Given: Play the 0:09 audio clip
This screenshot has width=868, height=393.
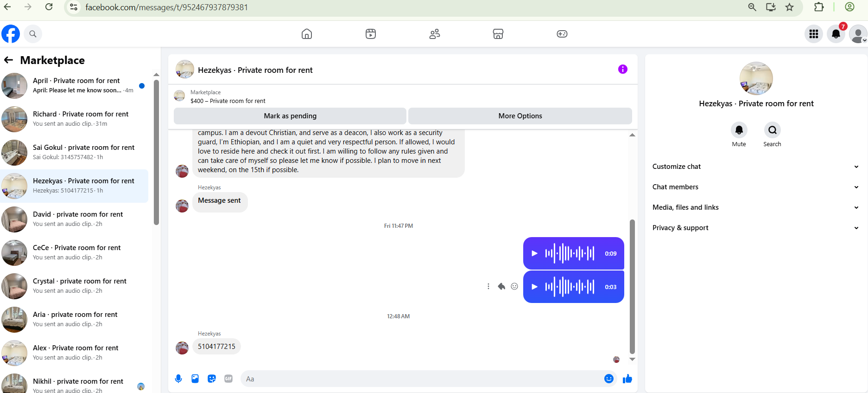Looking at the screenshot, I should [534, 253].
